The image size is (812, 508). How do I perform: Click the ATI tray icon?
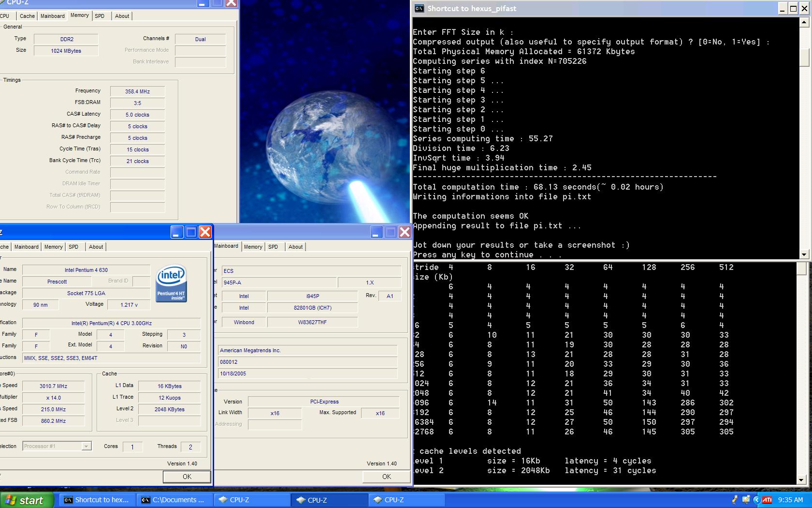(767, 500)
